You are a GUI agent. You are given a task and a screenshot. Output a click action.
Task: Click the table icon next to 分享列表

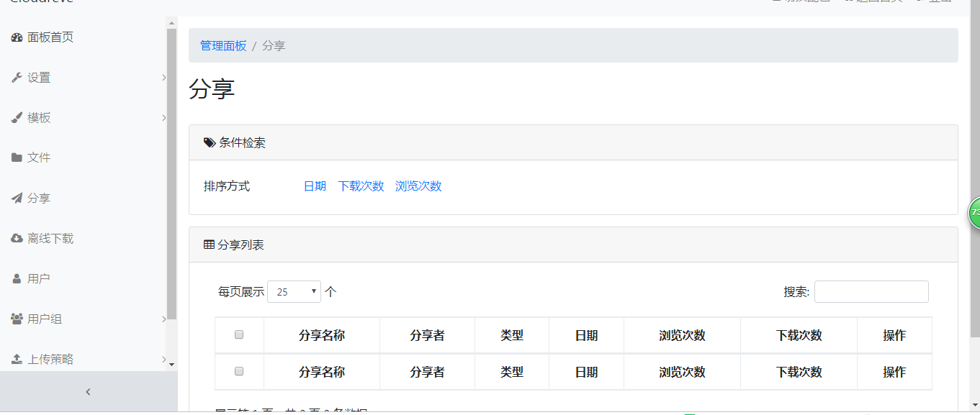[x=208, y=245]
